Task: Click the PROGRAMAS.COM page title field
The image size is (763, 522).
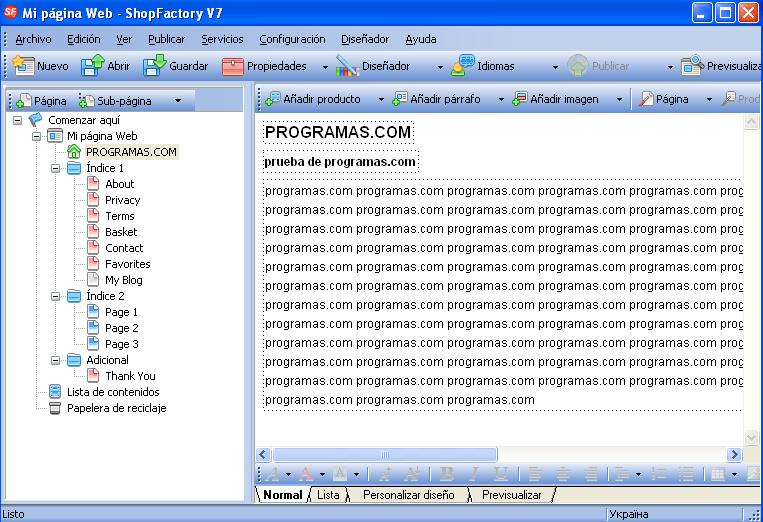Action: (338, 132)
